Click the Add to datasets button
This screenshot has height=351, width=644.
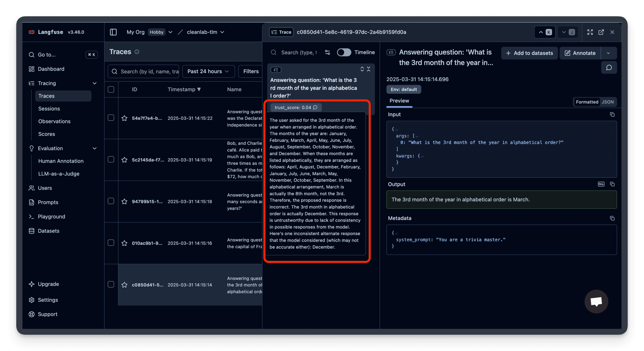click(530, 53)
